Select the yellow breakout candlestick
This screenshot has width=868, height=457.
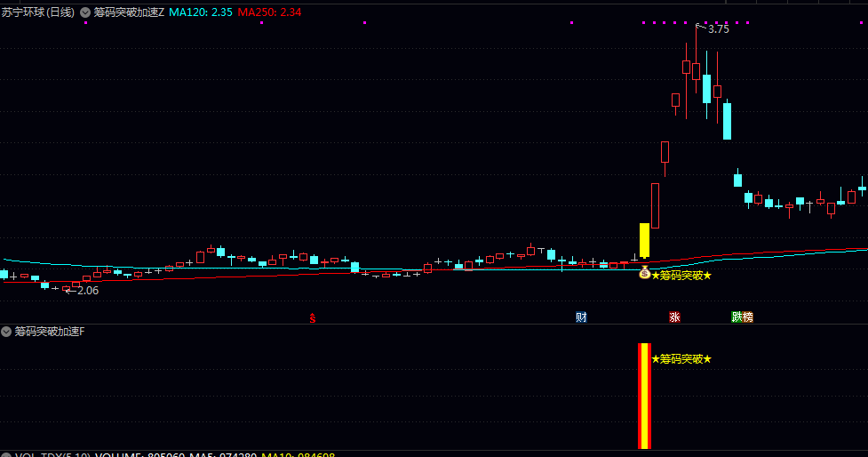click(x=644, y=240)
